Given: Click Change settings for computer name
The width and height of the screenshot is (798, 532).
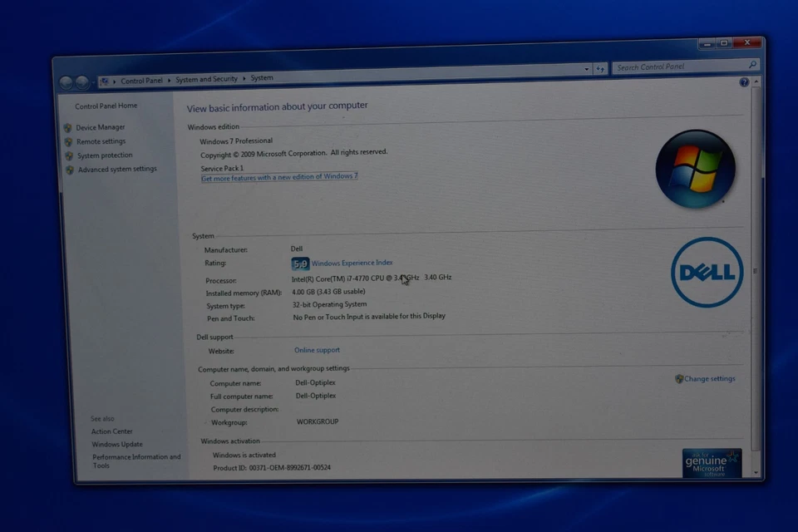Looking at the screenshot, I should click(x=709, y=379).
